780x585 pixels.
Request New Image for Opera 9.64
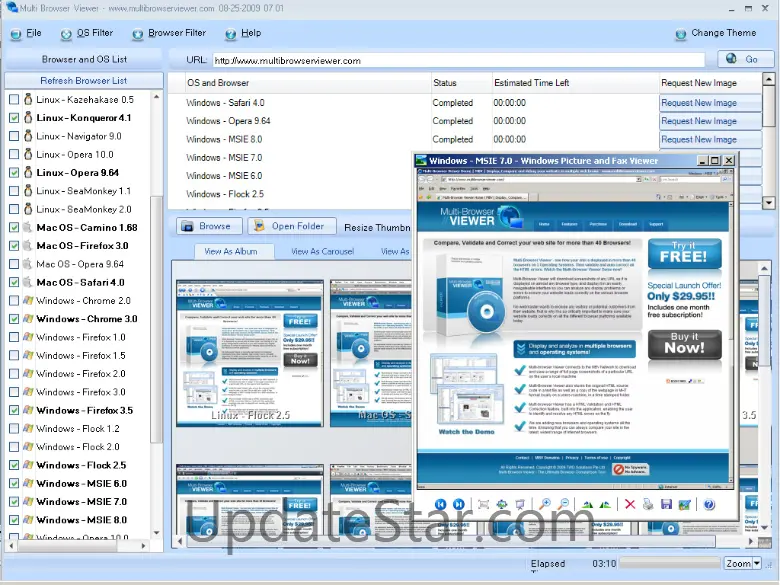pyautogui.click(x=710, y=121)
